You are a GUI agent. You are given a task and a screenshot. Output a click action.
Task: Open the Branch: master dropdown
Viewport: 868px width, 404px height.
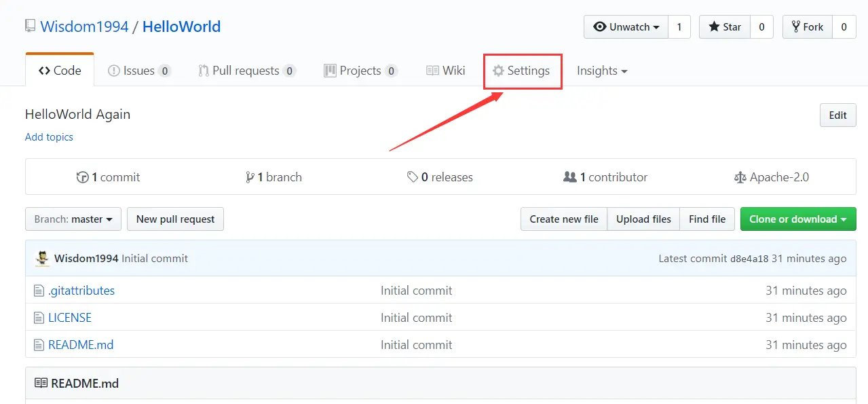pyautogui.click(x=73, y=219)
